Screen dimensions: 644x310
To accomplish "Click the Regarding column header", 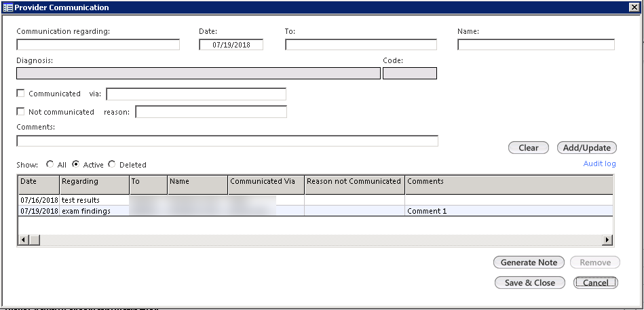I will click(94, 185).
